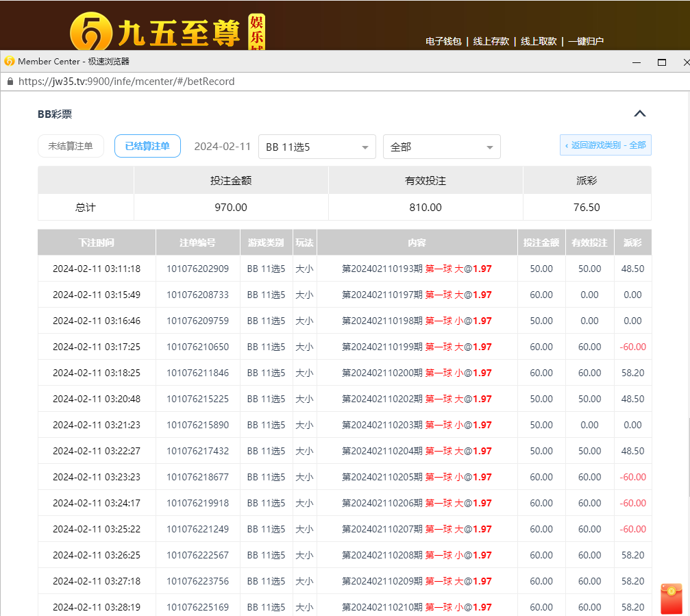Switch to the 未结算注单 tab
The height and width of the screenshot is (616, 690).
pos(71,146)
